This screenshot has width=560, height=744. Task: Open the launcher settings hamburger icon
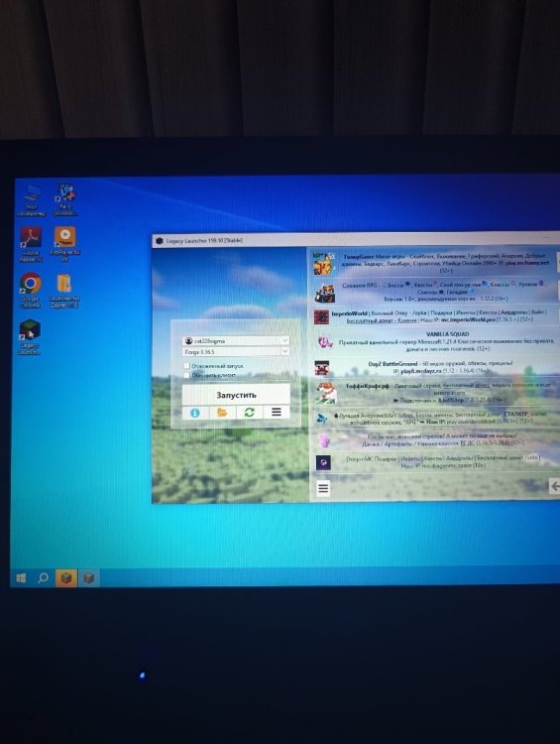click(277, 412)
